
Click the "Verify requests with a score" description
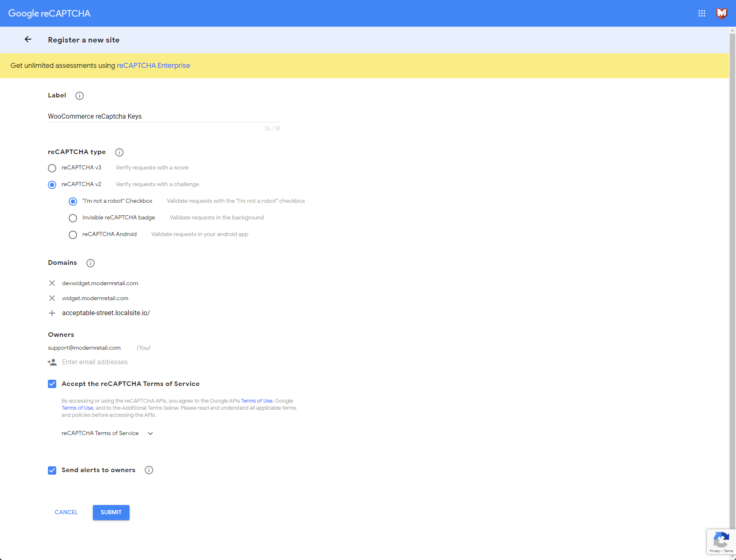[152, 168]
